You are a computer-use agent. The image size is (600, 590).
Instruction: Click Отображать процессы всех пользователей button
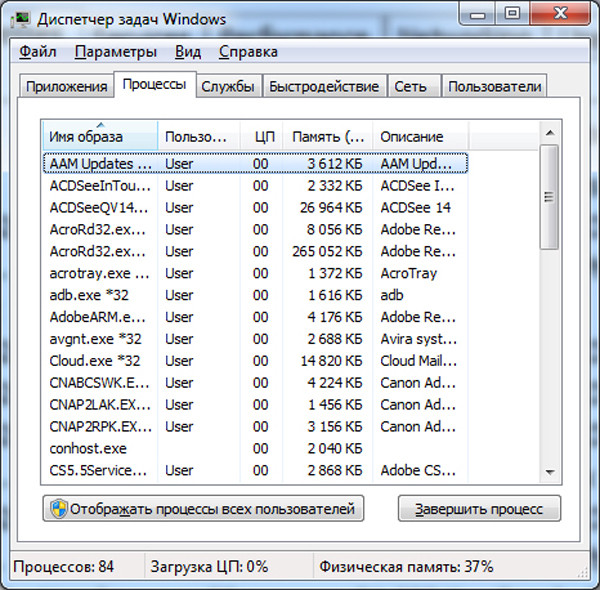(203, 509)
